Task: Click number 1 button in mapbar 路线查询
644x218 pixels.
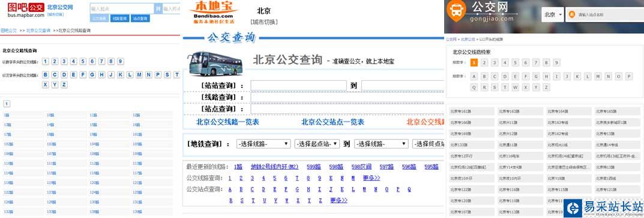Action: 45,62
